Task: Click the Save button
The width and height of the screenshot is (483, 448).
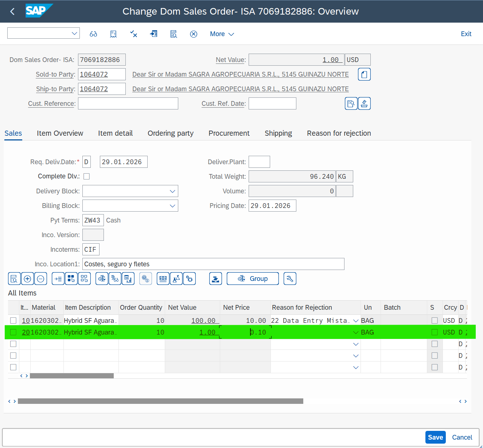Action: coord(435,437)
